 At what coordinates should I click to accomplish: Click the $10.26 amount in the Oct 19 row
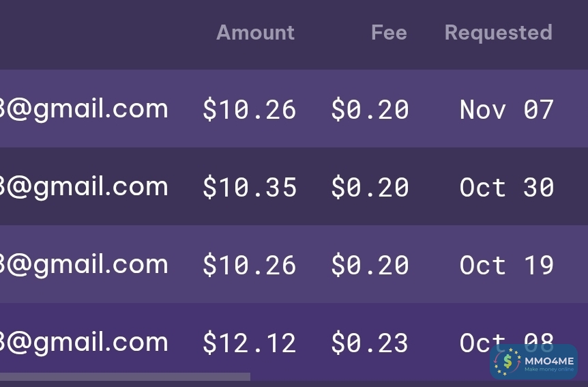[249, 266]
